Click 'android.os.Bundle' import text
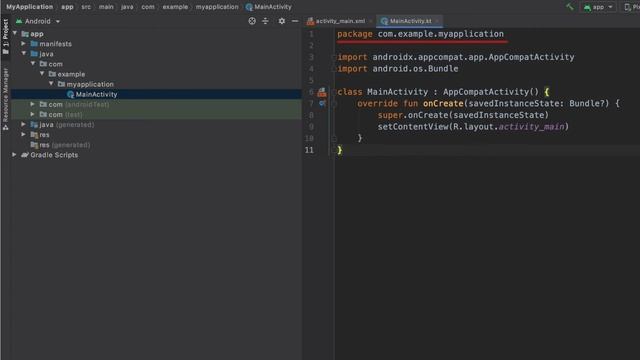The height and width of the screenshot is (360, 640). (415, 69)
